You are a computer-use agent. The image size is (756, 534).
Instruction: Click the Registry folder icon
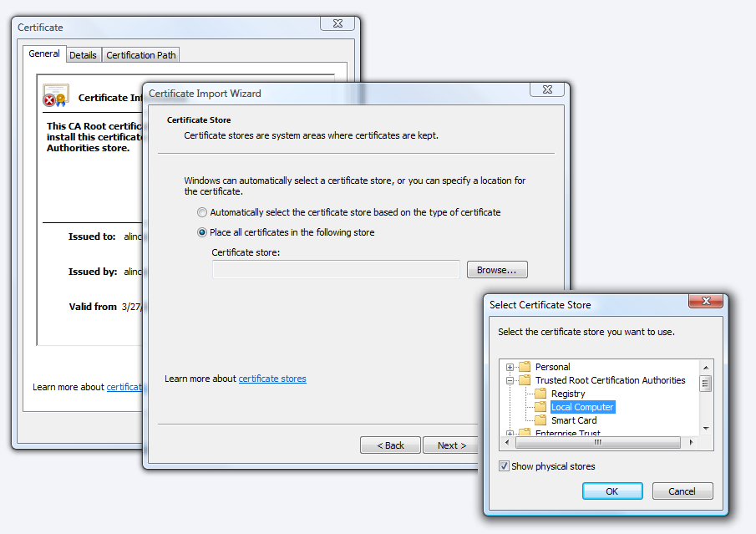click(x=540, y=394)
